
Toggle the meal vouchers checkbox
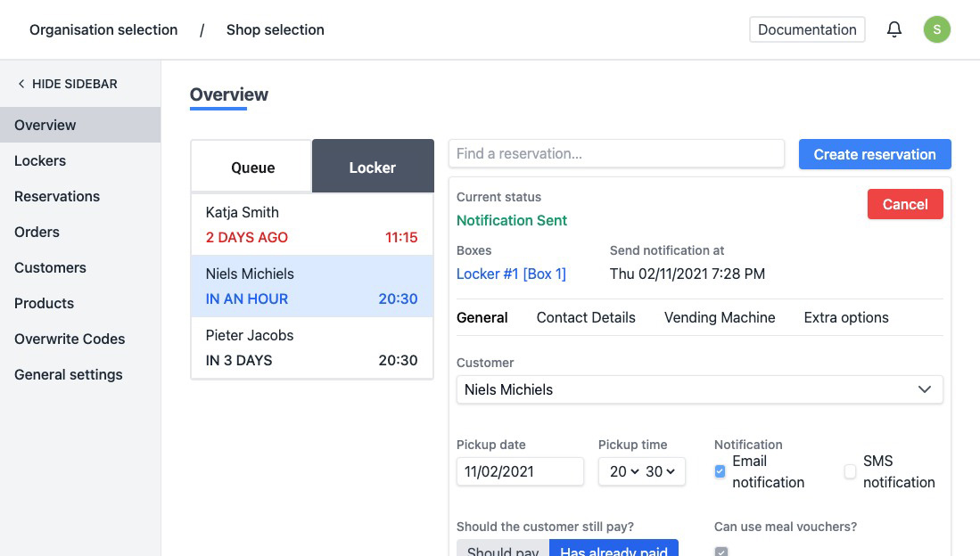[721, 551]
